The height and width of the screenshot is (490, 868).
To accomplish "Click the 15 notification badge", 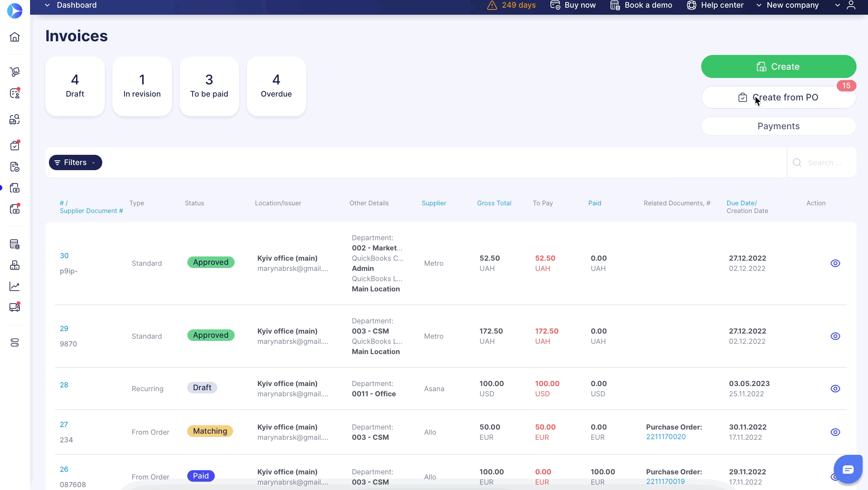I will click(x=846, y=86).
